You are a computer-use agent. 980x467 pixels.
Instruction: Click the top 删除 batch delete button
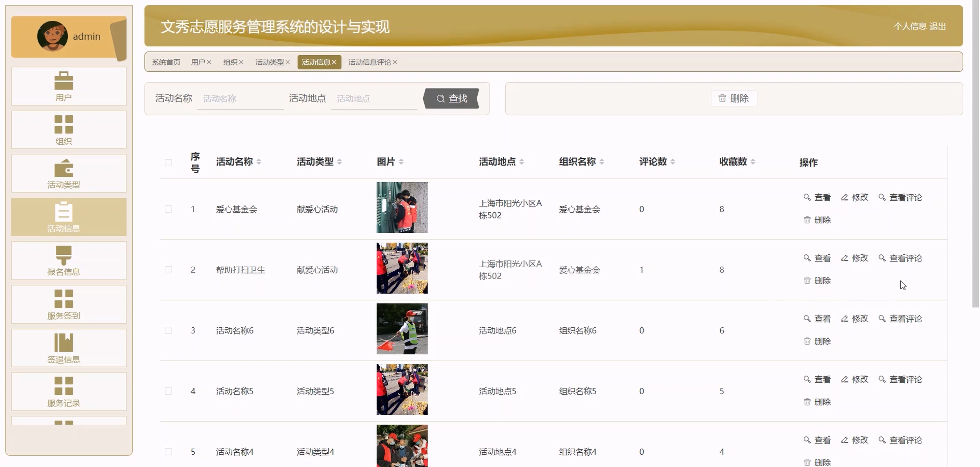734,98
